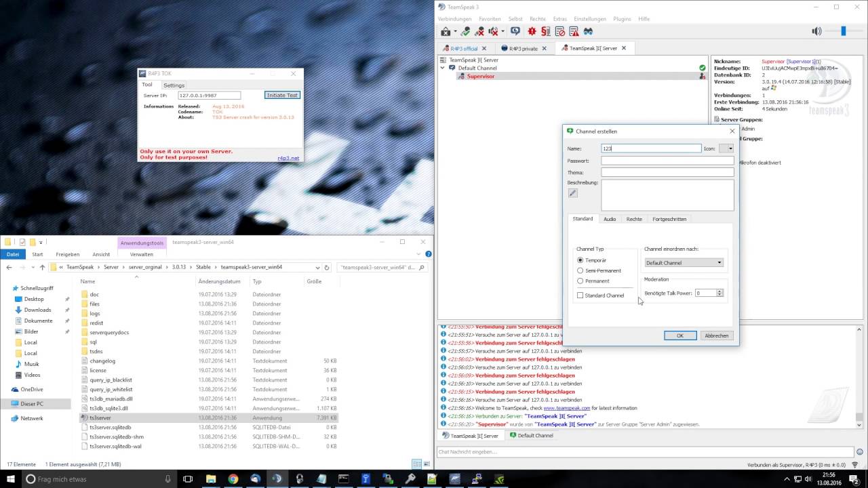Open connect icon dropdown arrow
868x488 pixels.
[x=455, y=31]
